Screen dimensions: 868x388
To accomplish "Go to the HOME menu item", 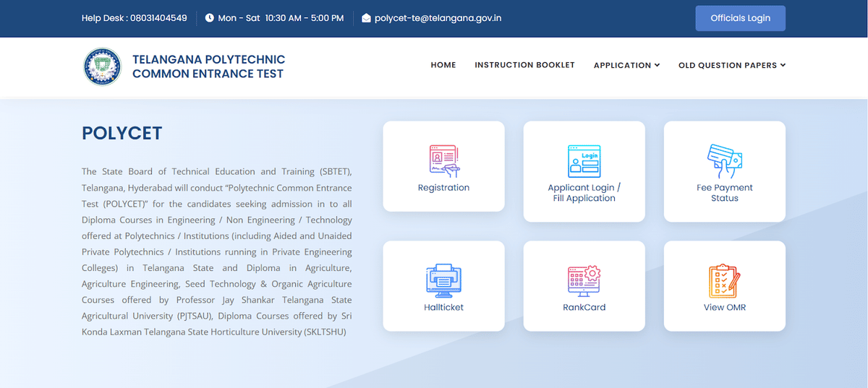I will pyautogui.click(x=443, y=65).
